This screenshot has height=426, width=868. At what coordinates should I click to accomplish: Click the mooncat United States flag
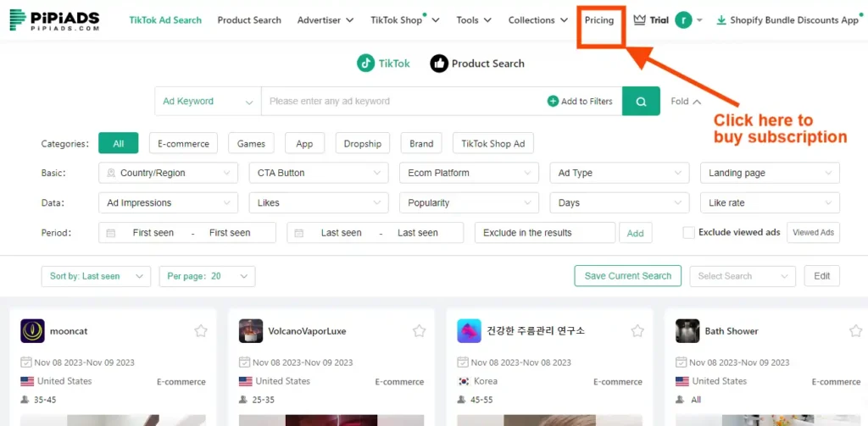27,381
